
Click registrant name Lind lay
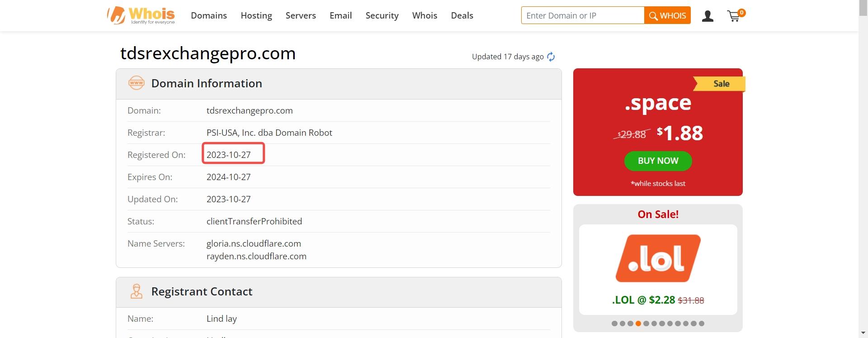(222, 319)
